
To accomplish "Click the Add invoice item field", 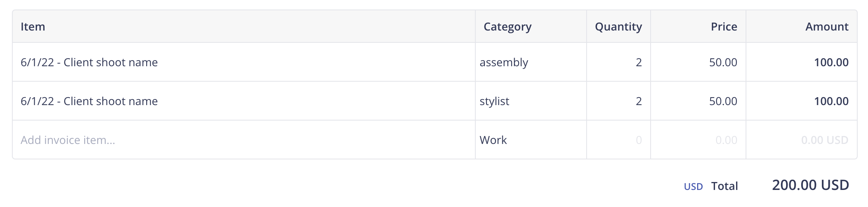I will (244, 140).
